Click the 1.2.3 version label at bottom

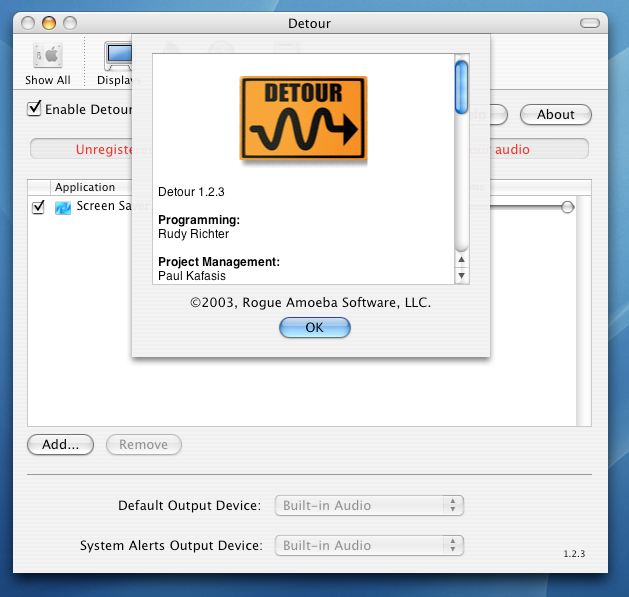click(574, 554)
